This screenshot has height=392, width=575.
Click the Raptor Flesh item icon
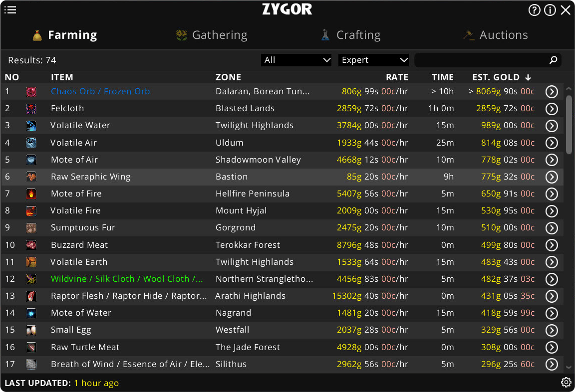[31, 296]
